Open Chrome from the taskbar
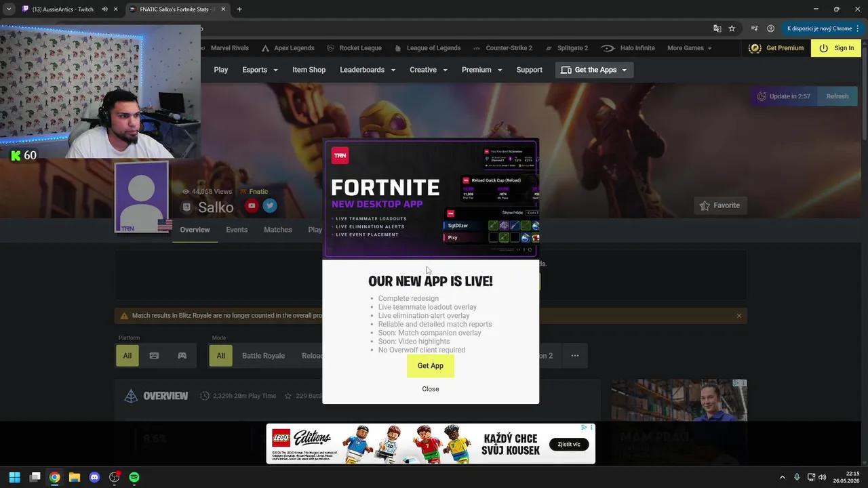The width and height of the screenshot is (868, 488). click(54, 477)
